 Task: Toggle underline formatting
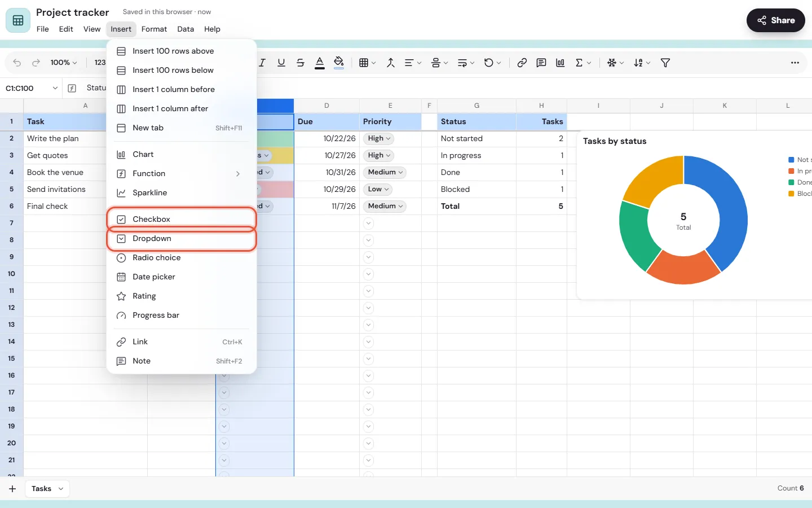281,63
